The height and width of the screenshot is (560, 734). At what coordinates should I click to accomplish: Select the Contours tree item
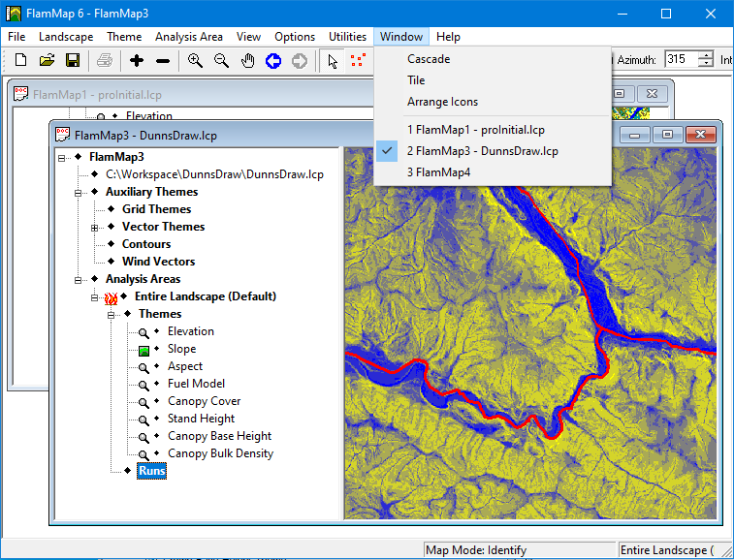tap(146, 244)
